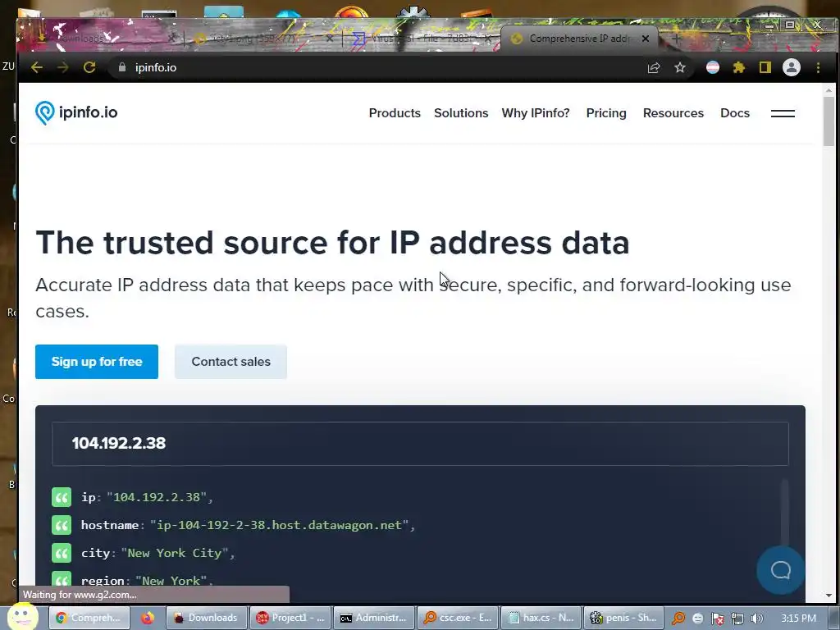Switch to the Downloads browser tab

pos(102,39)
